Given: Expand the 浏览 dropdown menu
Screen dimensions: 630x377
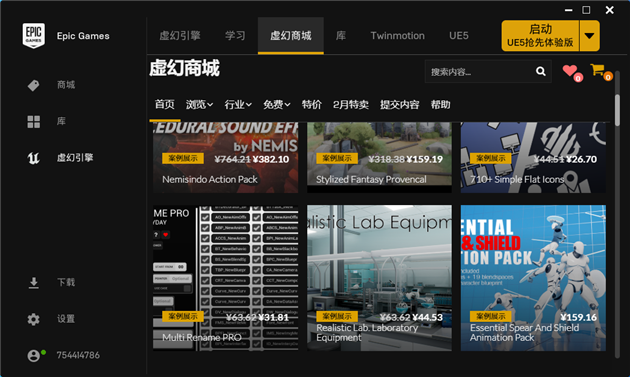Looking at the screenshot, I should click(x=199, y=105).
